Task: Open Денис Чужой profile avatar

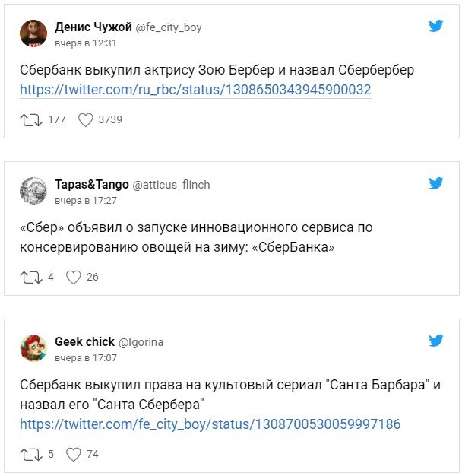Action: (x=33, y=33)
